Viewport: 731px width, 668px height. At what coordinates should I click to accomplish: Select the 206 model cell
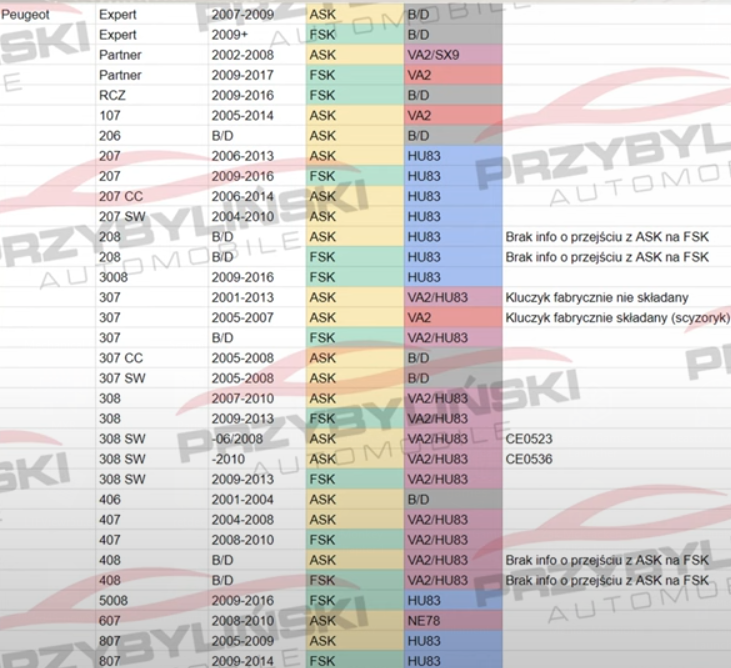[x=152, y=136]
